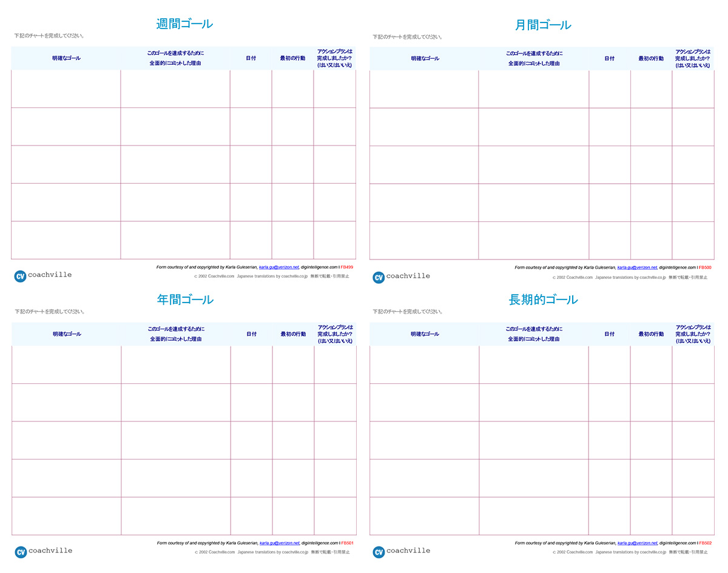Click the 最初の行動 header in 月間ゴール table
This screenshot has height=573, width=728.
tap(651, 59)
